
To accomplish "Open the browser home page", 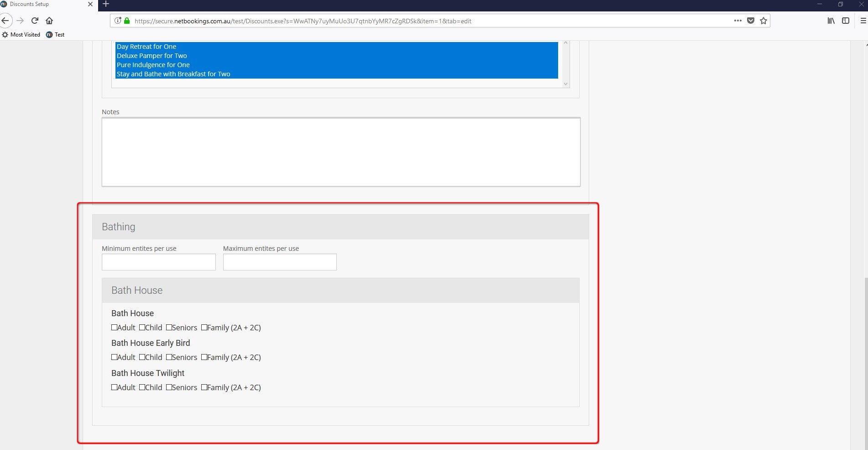I will 49,21.
